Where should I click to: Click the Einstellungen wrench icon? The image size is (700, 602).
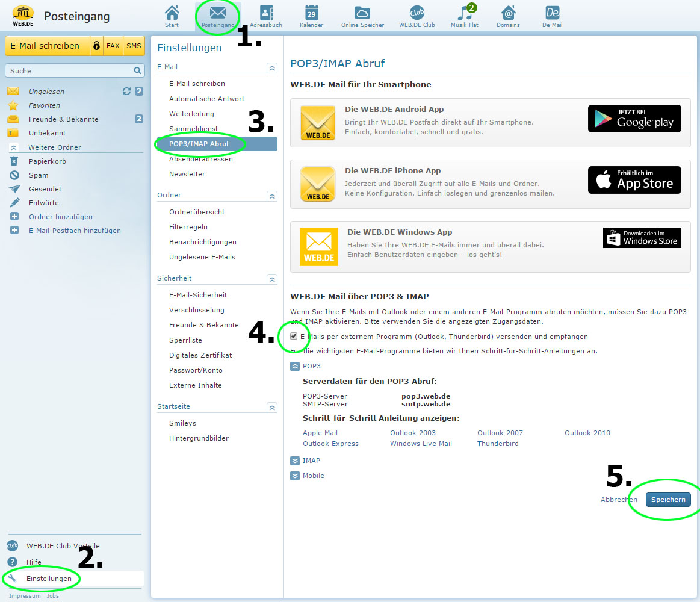(x=13, y=579)
